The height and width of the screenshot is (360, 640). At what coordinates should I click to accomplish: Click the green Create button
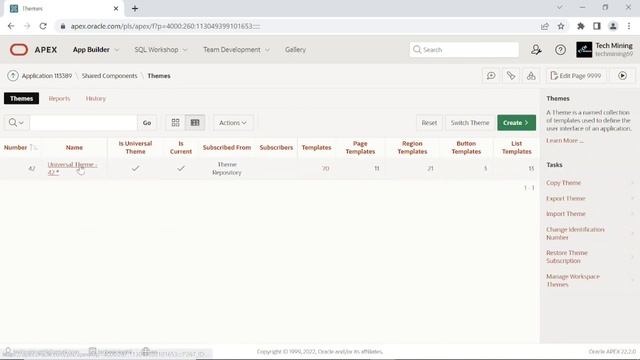click(516, 122)
